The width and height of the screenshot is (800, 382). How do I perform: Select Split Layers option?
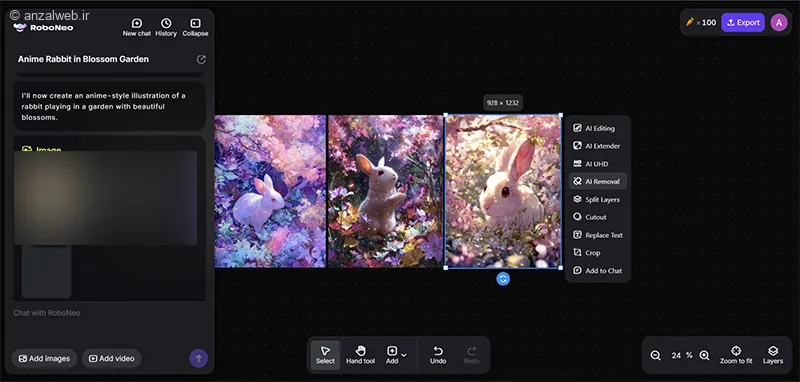tap(597, 199)
